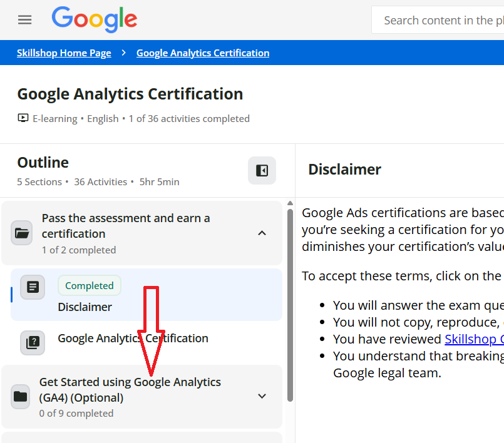Follow the Skillshop link in disclaimer text
Viewport: 504px width, 443px height.
coord(474,339)
